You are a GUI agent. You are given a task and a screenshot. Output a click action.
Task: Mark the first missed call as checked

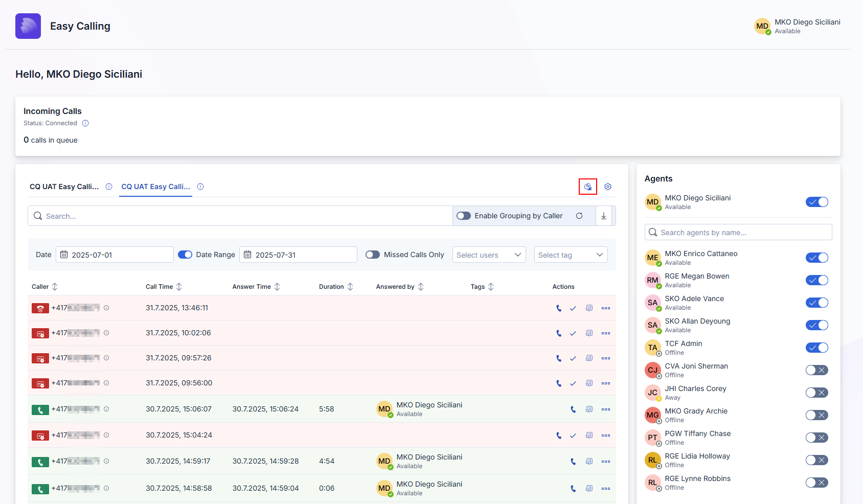coord(573,308)
